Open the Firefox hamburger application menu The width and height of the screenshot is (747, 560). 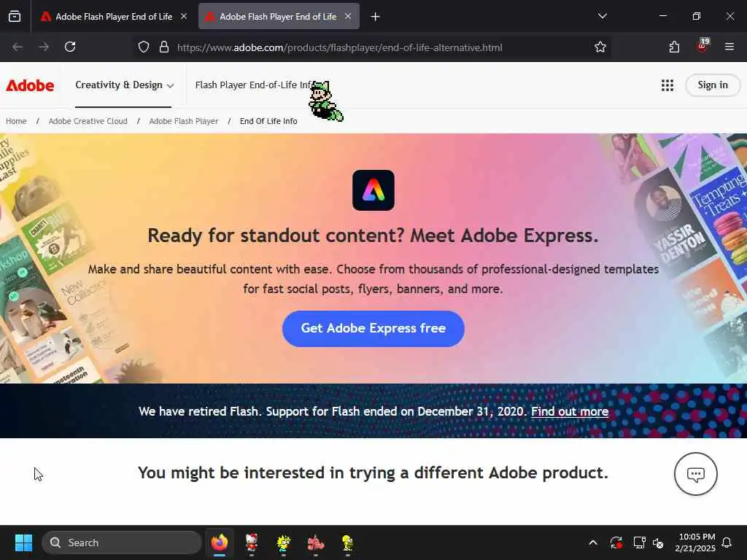tap(729, 47)
